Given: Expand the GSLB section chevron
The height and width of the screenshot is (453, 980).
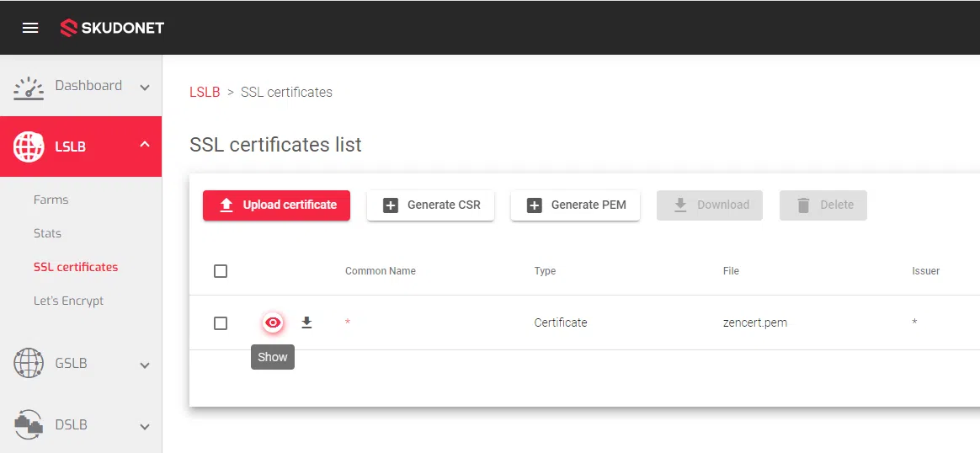Looking at the screenshot, I should tap(145, 365).
